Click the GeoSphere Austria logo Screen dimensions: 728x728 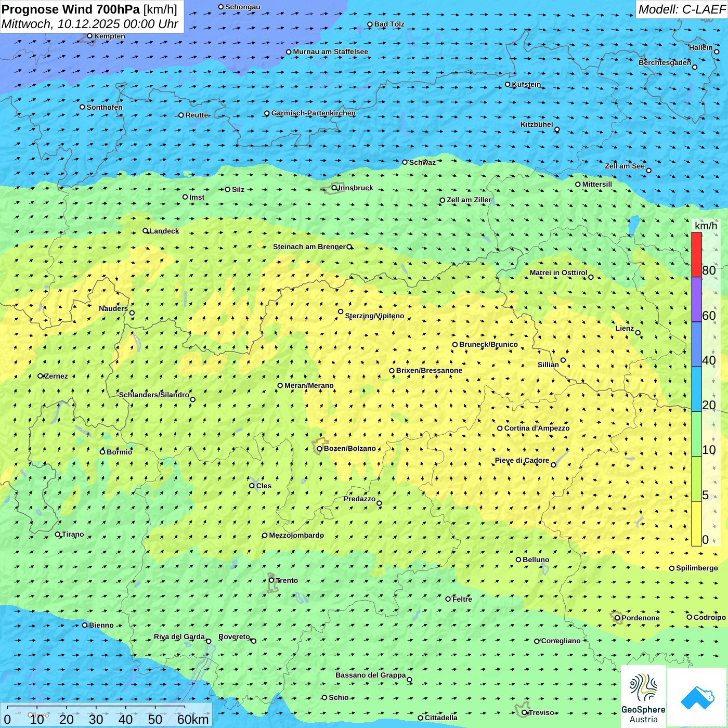click(x=643, y=696)
